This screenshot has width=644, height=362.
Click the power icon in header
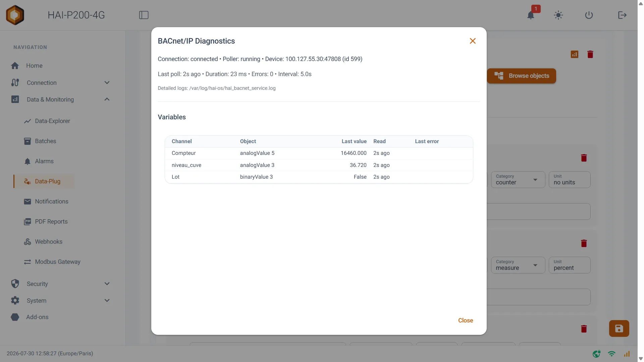[x=589, y=15]
